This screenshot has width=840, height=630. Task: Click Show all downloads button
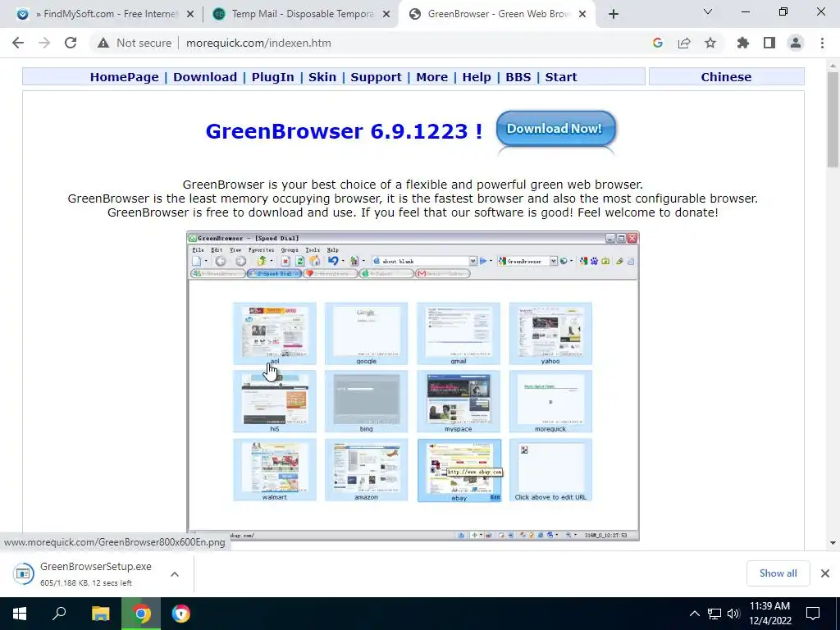pos(778,573)
